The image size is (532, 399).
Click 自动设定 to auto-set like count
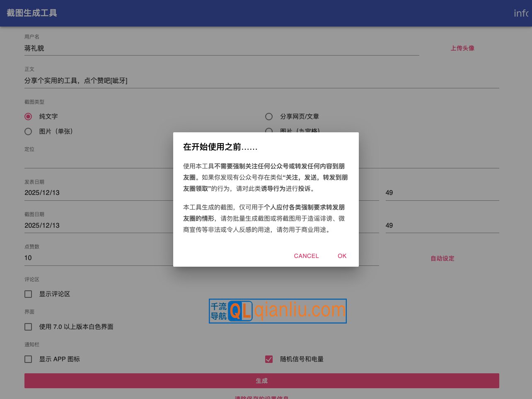point(442,258)
